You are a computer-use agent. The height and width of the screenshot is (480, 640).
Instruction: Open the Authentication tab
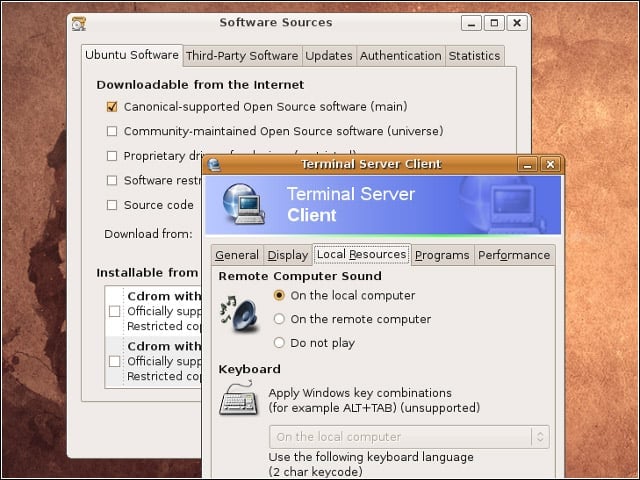[x=400, y=56]
